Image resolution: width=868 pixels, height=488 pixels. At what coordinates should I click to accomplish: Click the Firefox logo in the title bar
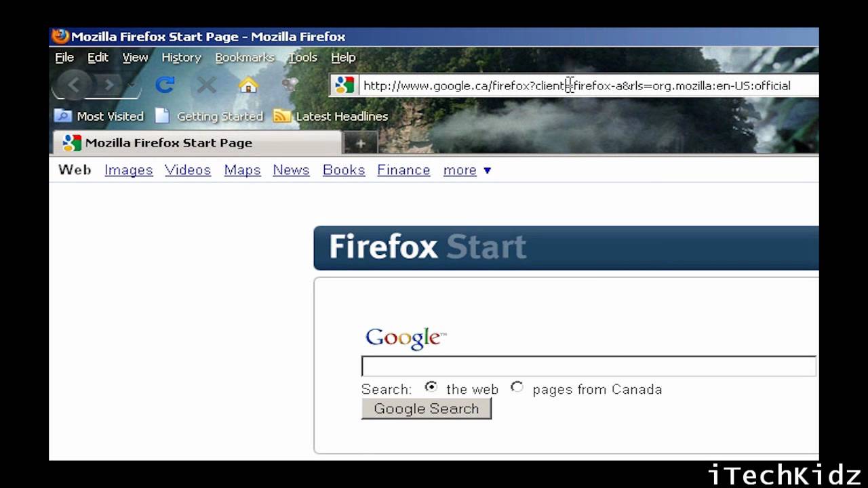[x=60, y=37]
